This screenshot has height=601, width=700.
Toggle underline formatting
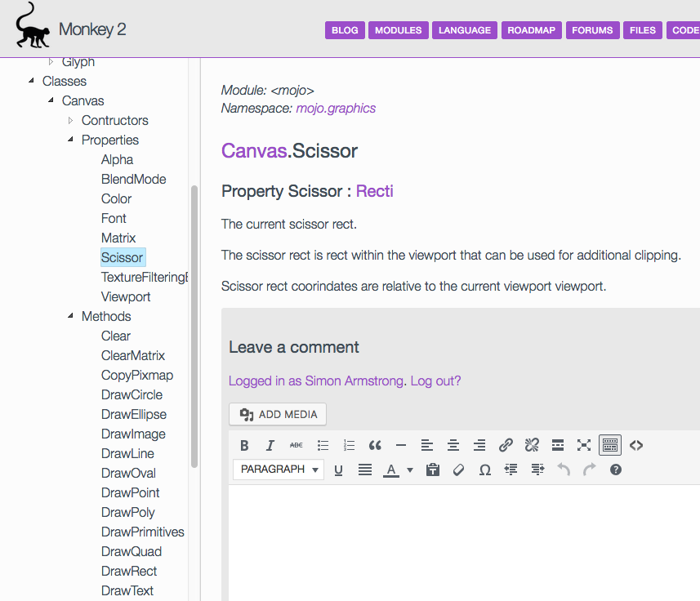pyautogui.click(x=338, y=470)
